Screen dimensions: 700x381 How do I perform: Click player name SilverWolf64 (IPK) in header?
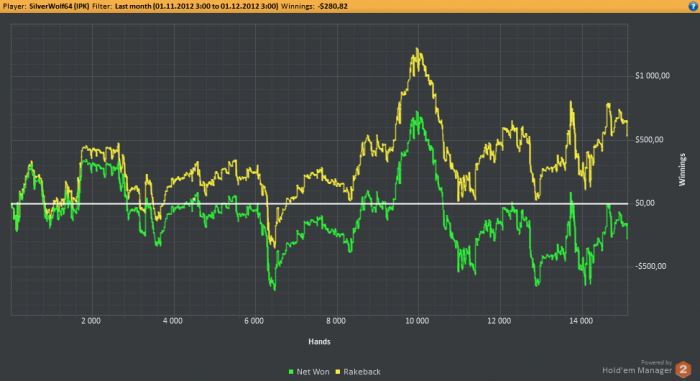coord(59,6)
